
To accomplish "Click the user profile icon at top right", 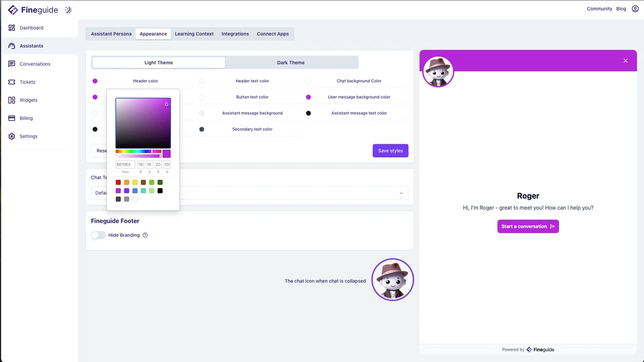I will pos(635,9).
